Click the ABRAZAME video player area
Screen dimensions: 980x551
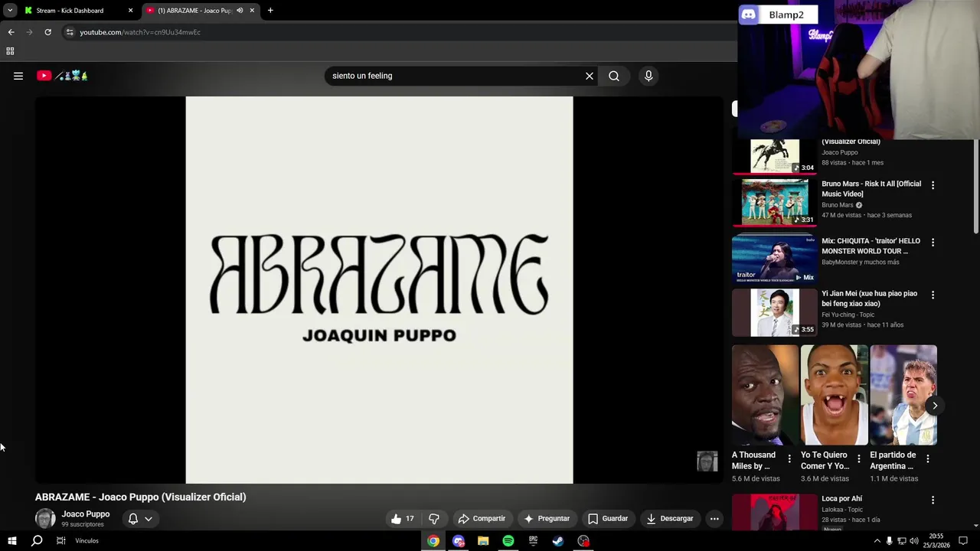[379, 290]
